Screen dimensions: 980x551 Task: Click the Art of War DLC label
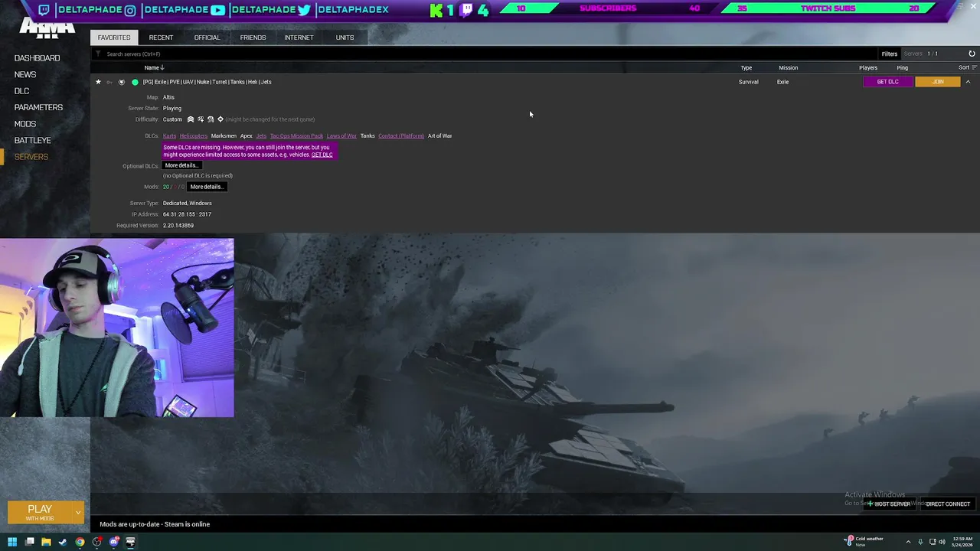tap(439, 136)
